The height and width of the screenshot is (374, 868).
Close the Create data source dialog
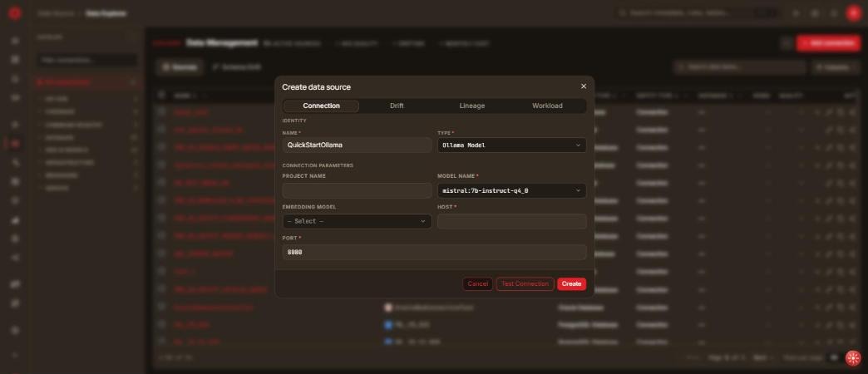[584, 86]
